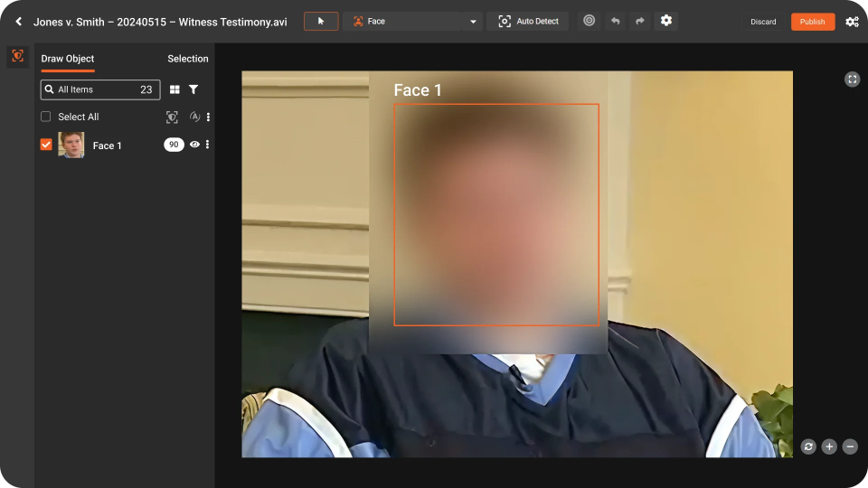868x488 pixels.
Task: Open the Face object type dropdown
Action: pyautogui.click(x=412, y=21)
